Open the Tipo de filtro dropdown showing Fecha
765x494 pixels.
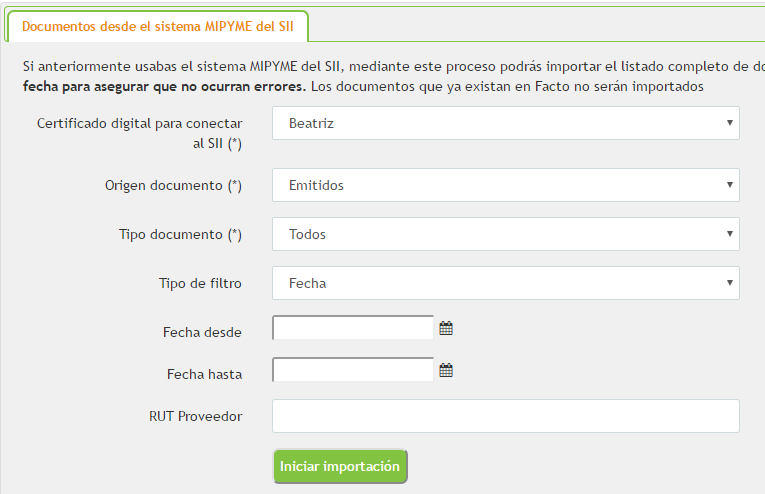point(505,283)
